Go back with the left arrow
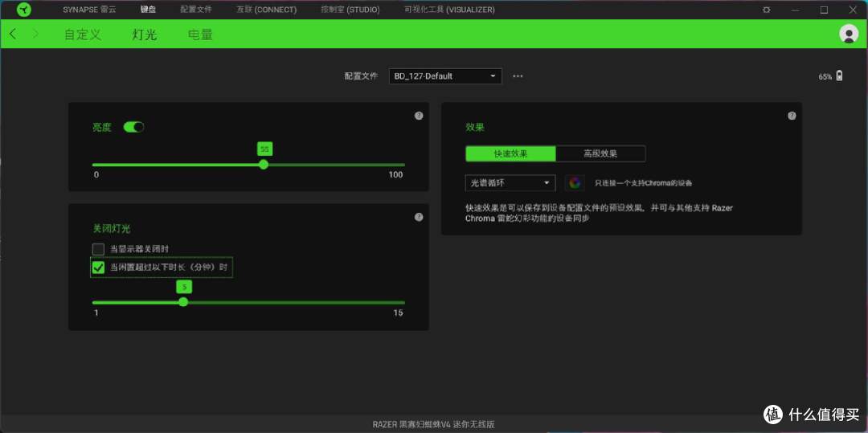Image resolution: width=868 pixels, height=433 pixels. 14,35
